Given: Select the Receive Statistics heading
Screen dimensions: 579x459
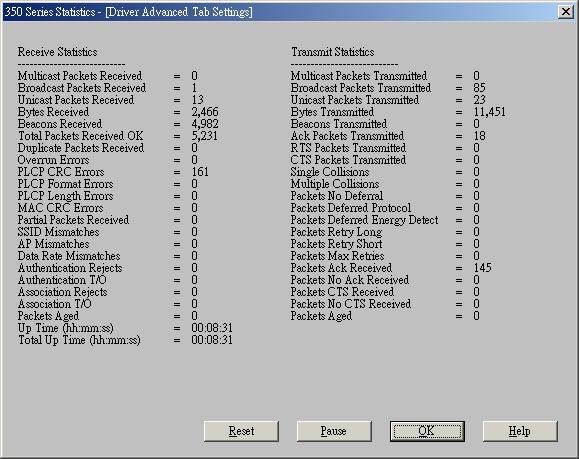Looking at the screenshot, I should click(x=57, y=52).
